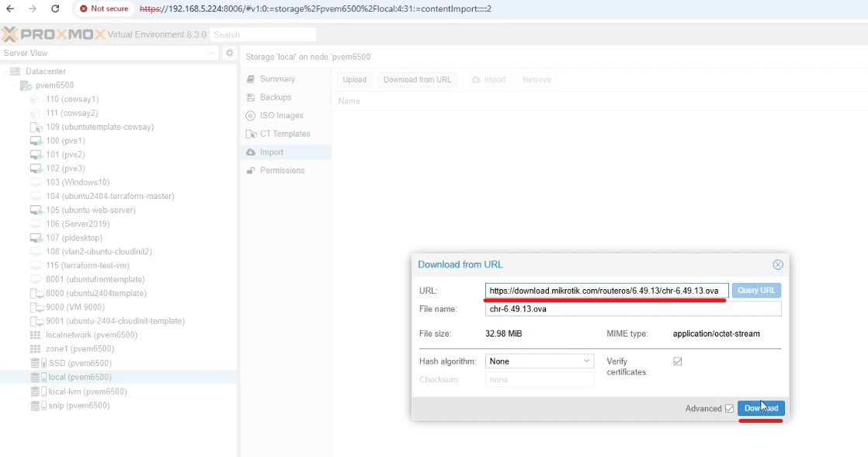The image size is (868, 457).
Task: Click the Upload button
Action: tap(354, 80)
